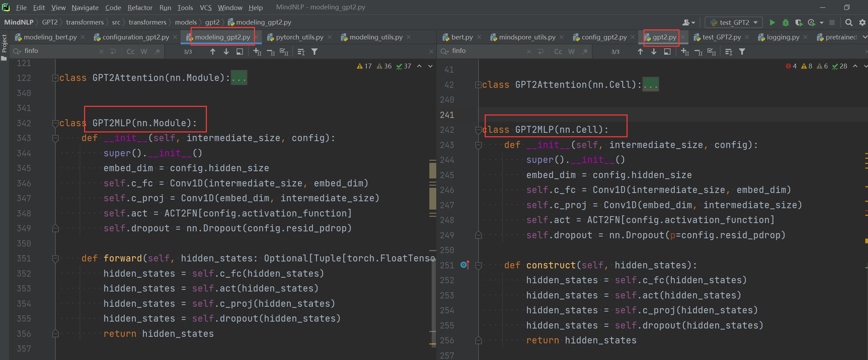Open IDE settings gear icon

pyautogui.click(x=862, y=22)
